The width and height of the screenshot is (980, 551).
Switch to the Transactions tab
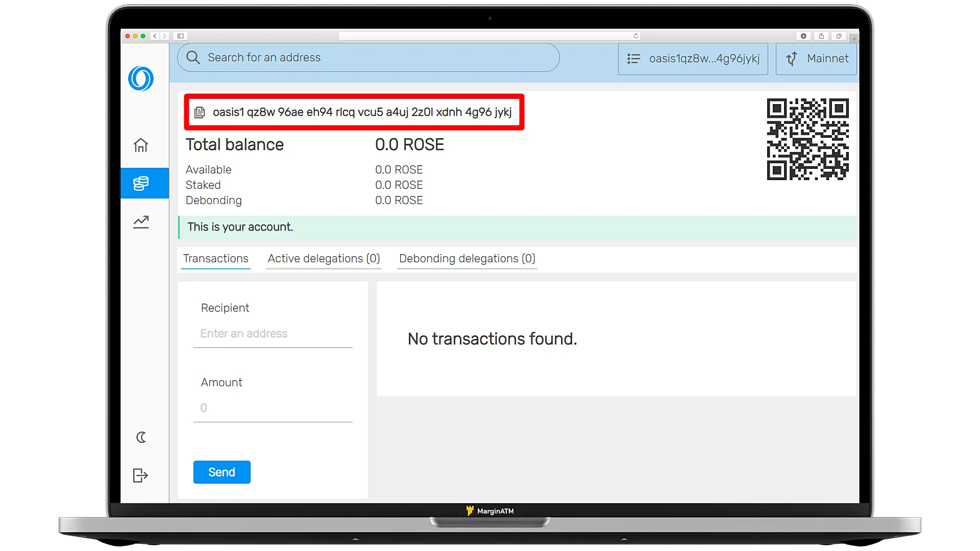pyautogui.click(x=216, y=259)
